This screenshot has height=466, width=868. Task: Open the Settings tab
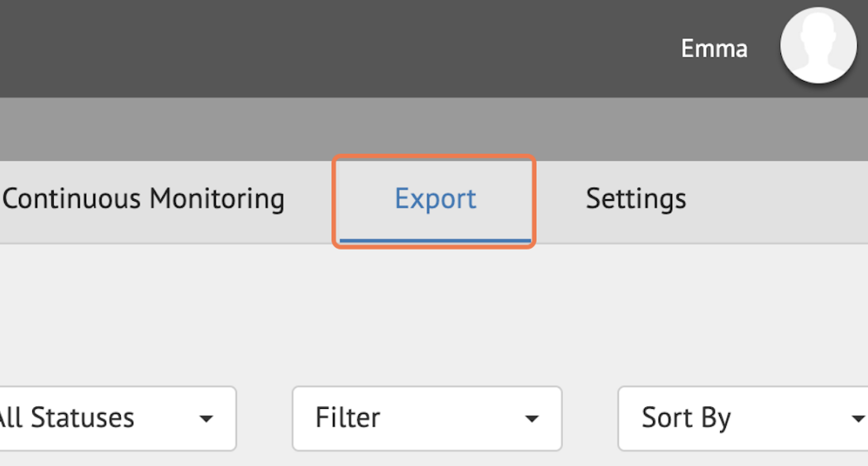[636, 199]
